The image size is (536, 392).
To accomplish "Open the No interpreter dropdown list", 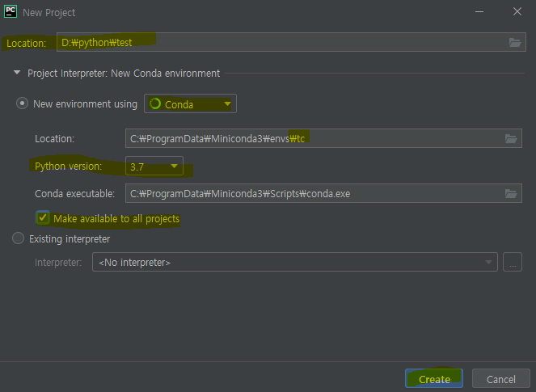I will pyautogui.click(x=294, y=262).
